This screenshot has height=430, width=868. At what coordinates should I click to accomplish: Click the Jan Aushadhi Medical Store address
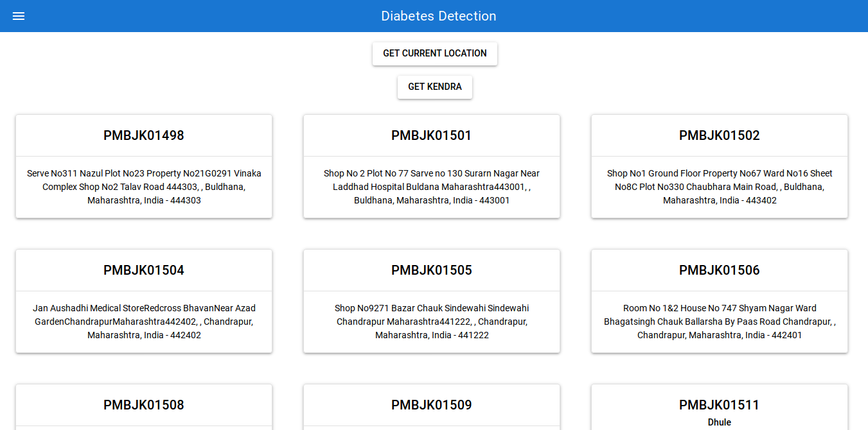[144, 322]
